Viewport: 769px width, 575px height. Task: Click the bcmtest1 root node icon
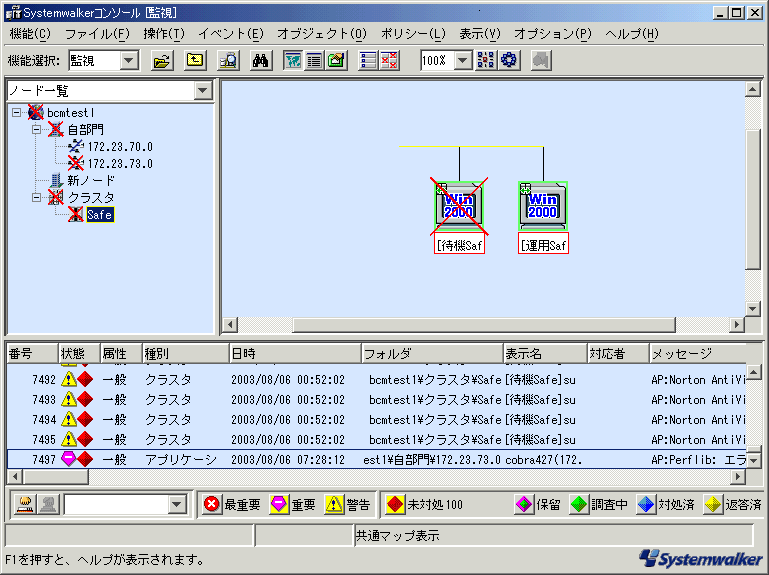(36, 112)
